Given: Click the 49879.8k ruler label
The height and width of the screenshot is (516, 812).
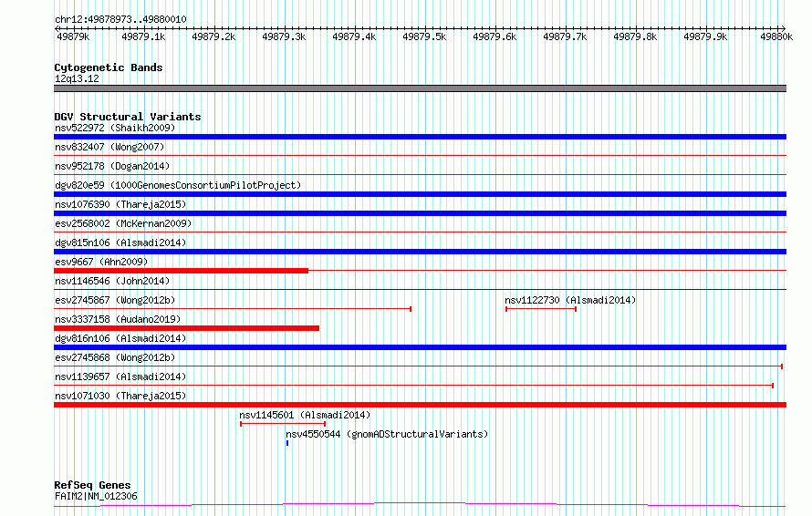Looking at the screenshot, I should (x=635, y=36).
